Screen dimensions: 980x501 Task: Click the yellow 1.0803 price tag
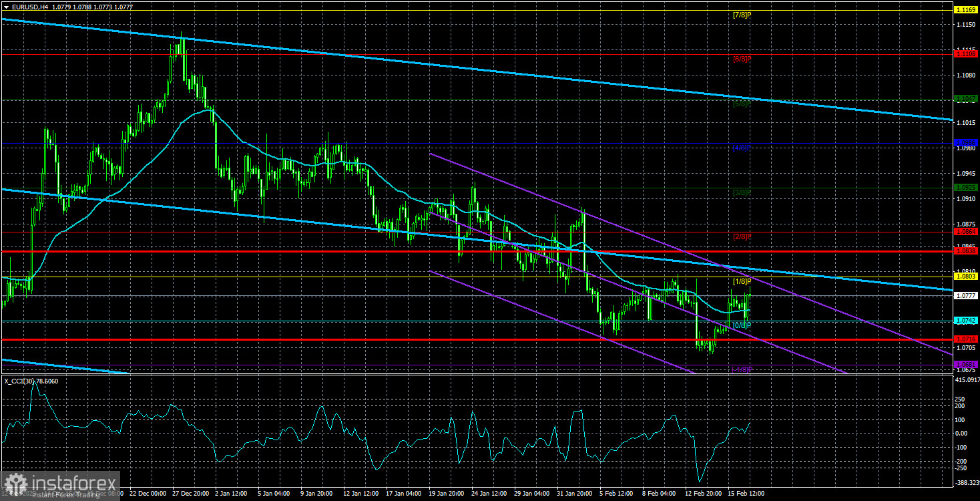point(966,276)
